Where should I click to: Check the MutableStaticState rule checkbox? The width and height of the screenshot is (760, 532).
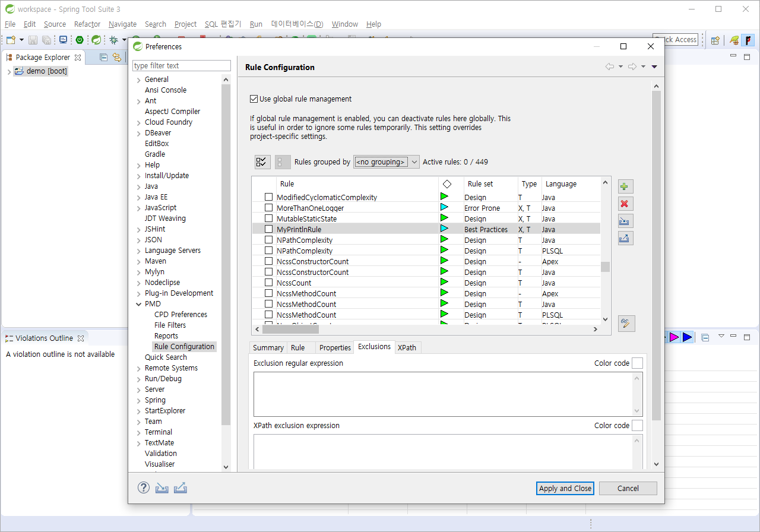269,218
